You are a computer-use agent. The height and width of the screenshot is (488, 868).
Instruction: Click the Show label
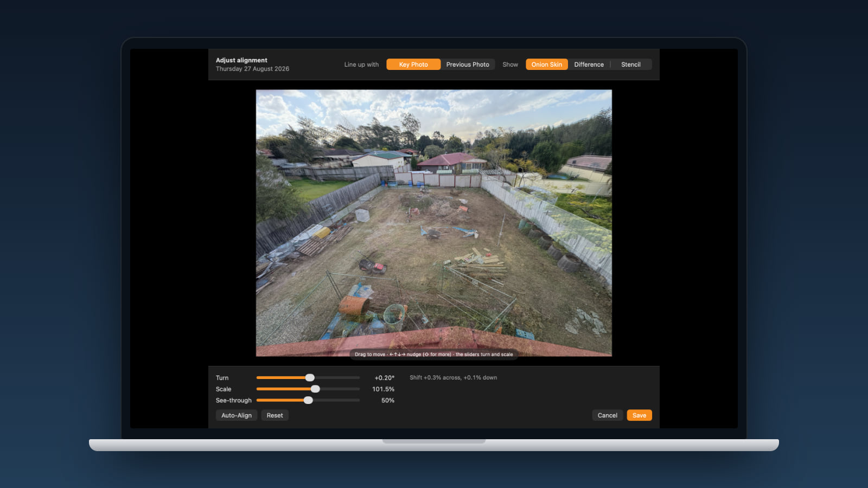(510, 65)
